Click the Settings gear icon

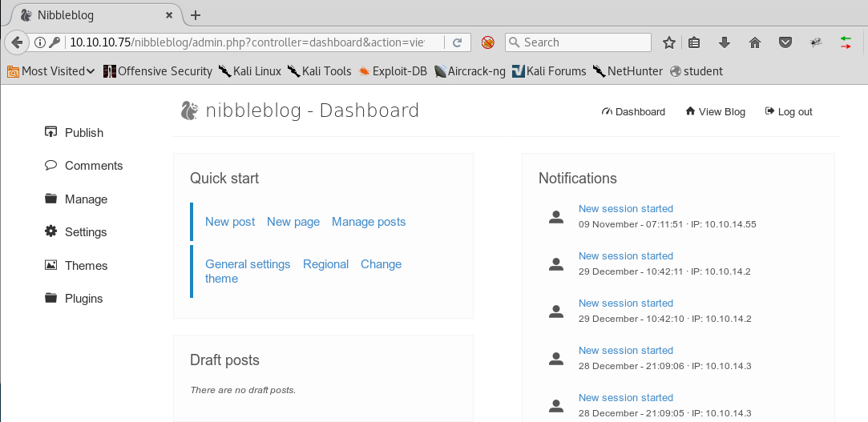(x=51, y=232)
